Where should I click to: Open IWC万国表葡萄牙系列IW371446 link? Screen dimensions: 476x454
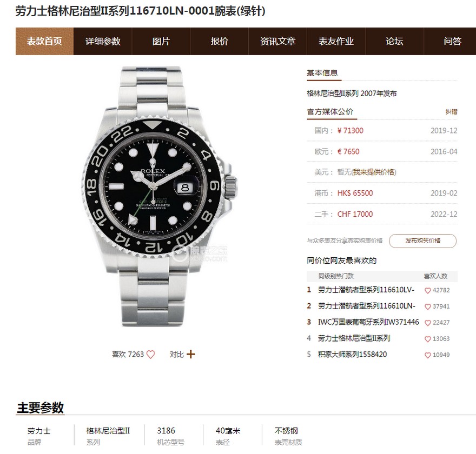tap(368, 322)
